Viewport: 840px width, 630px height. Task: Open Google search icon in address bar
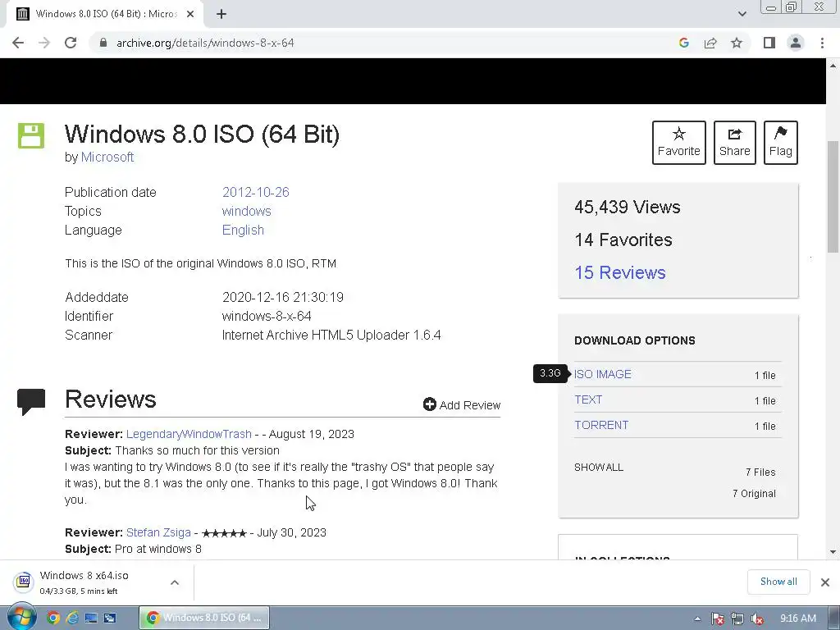pos(683,43)
